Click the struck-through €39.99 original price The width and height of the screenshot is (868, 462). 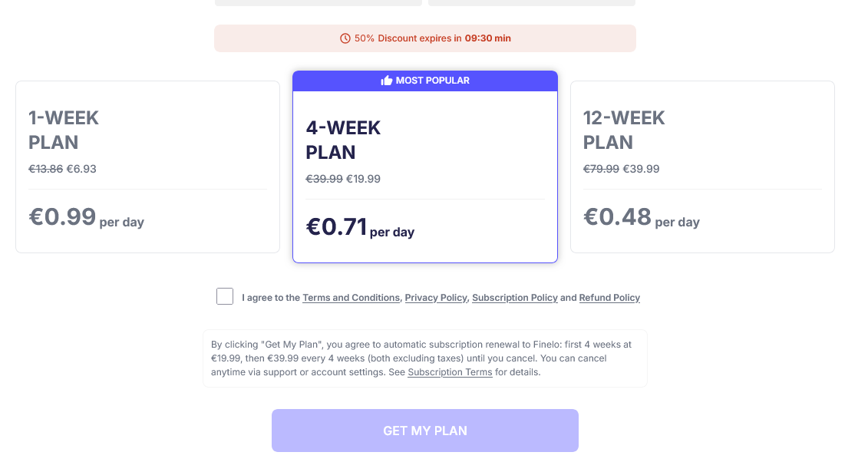click(x=324, y=180)
